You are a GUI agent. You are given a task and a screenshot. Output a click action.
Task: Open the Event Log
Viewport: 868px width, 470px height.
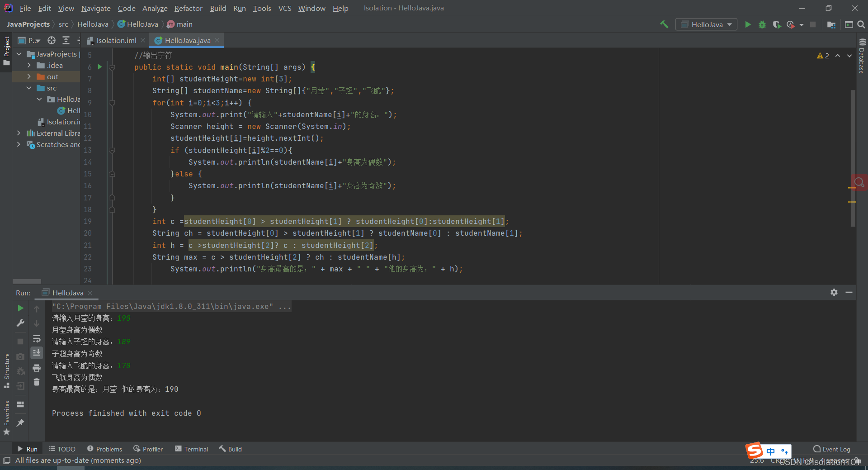[832, 449]
